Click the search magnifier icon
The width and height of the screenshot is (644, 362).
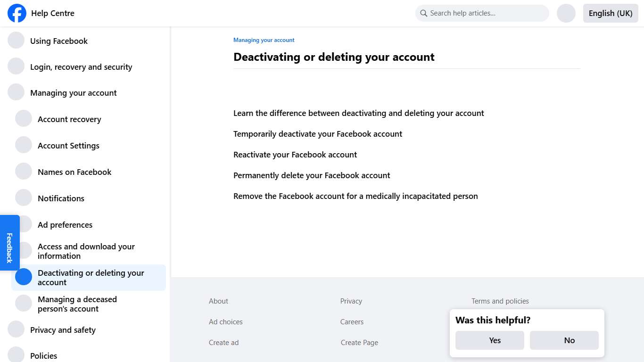coord(423,13)
